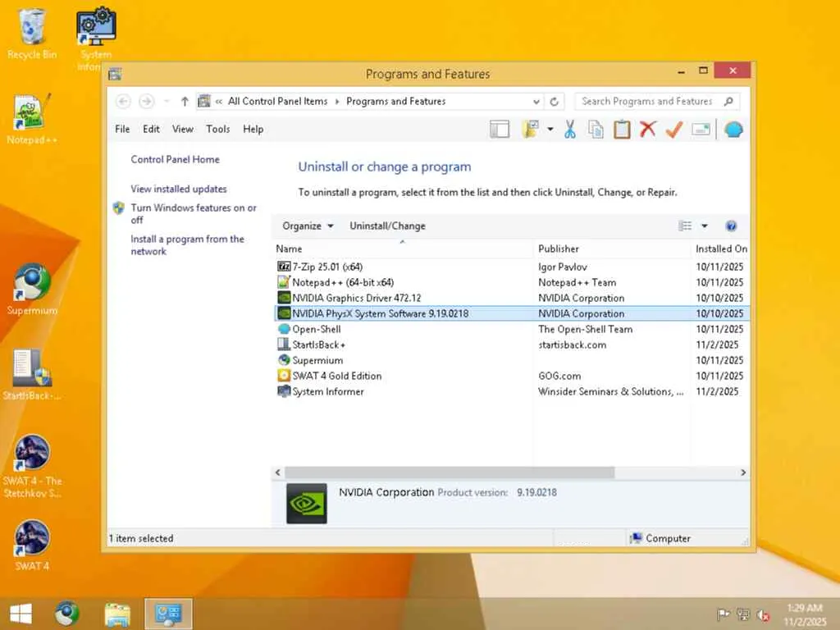Click the Windows Start button on taskbar
This screenshot has width=840, height=630.
[x=21, y=614]
